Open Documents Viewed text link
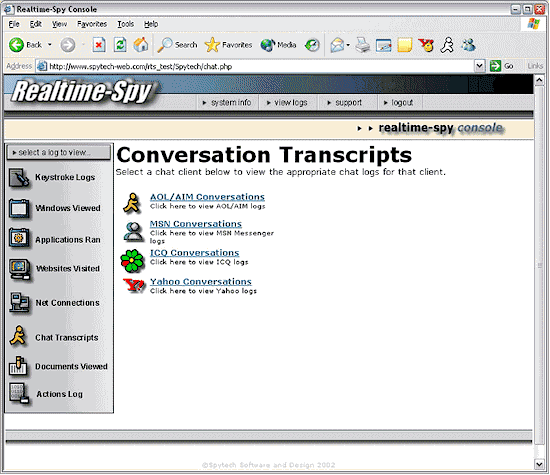Image resolution: width=550 pixels, height=475 pixels. pyautogui.click(x=71, y=367)
